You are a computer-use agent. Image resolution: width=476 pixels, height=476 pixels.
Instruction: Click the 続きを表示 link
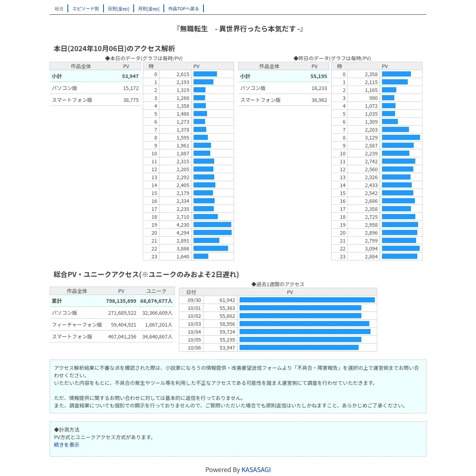coord(67,445)
